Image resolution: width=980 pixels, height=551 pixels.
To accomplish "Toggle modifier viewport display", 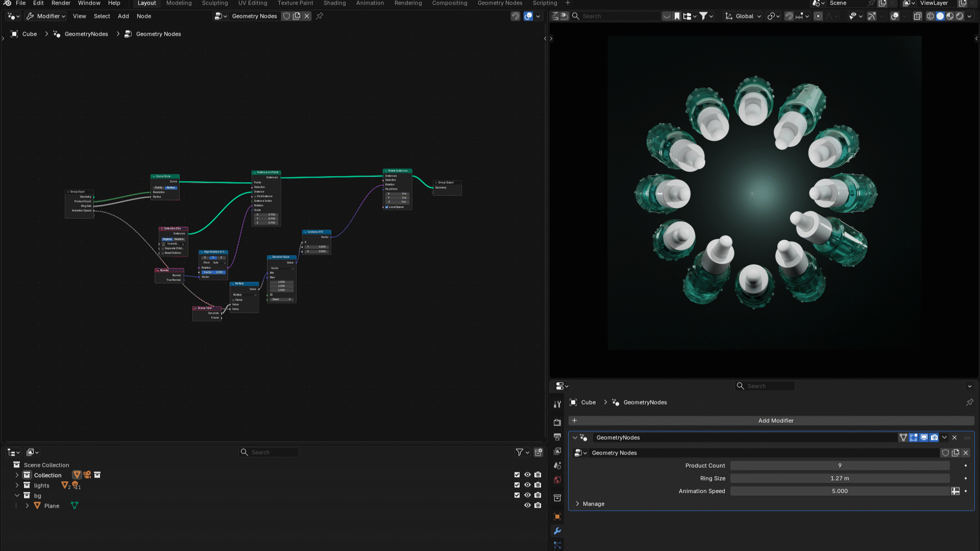I will tap(924, 437).
